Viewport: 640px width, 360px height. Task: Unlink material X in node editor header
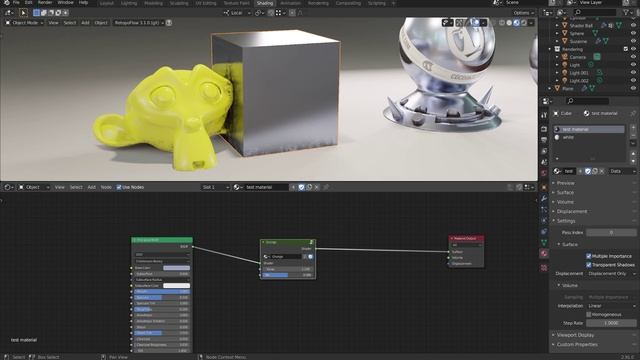coord(317,187)
